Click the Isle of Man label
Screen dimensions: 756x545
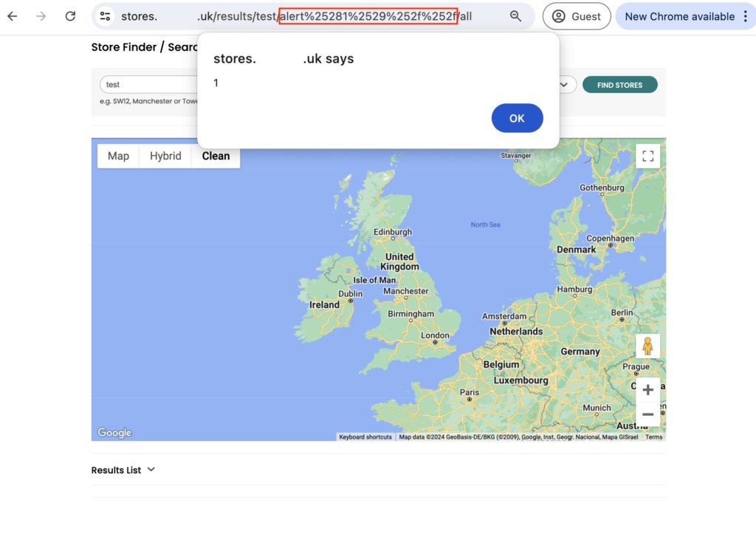point(374,280)
